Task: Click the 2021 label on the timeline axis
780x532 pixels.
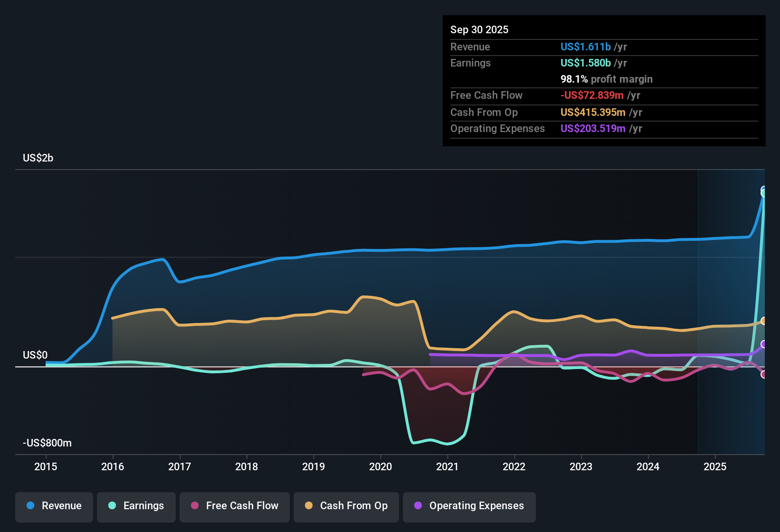Action: coord(447,467)
